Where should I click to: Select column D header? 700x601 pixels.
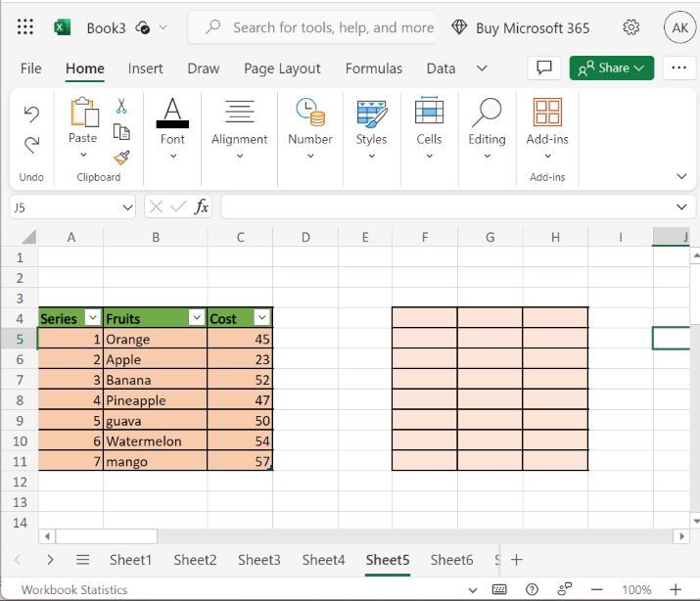pos(305,237)
